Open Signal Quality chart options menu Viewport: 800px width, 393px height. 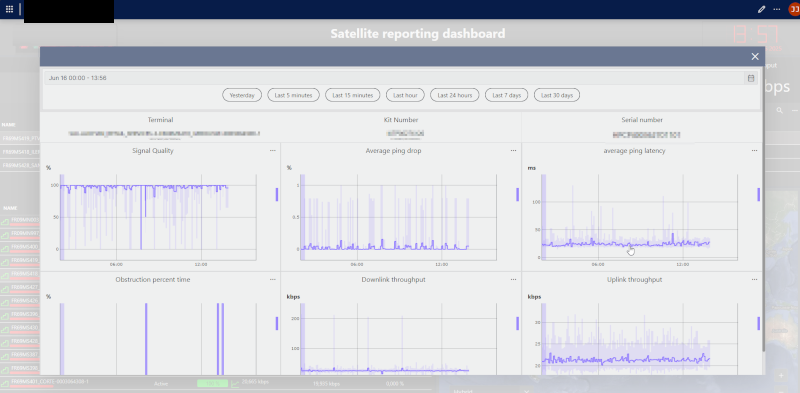(x=272, y=151)
